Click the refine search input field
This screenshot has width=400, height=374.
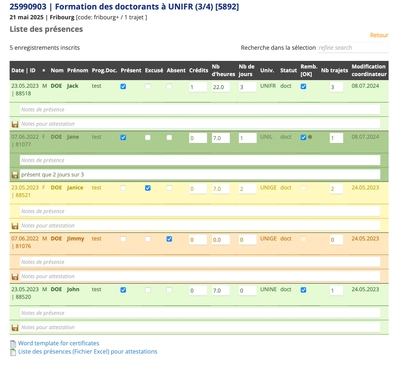[x=353, y=48]
